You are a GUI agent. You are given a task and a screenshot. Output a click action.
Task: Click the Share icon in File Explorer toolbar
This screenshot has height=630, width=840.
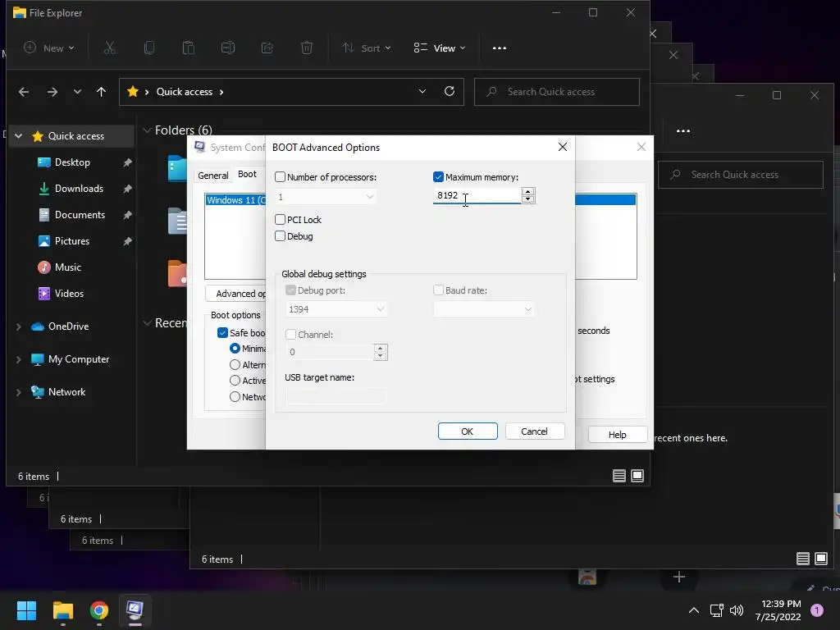267,48
